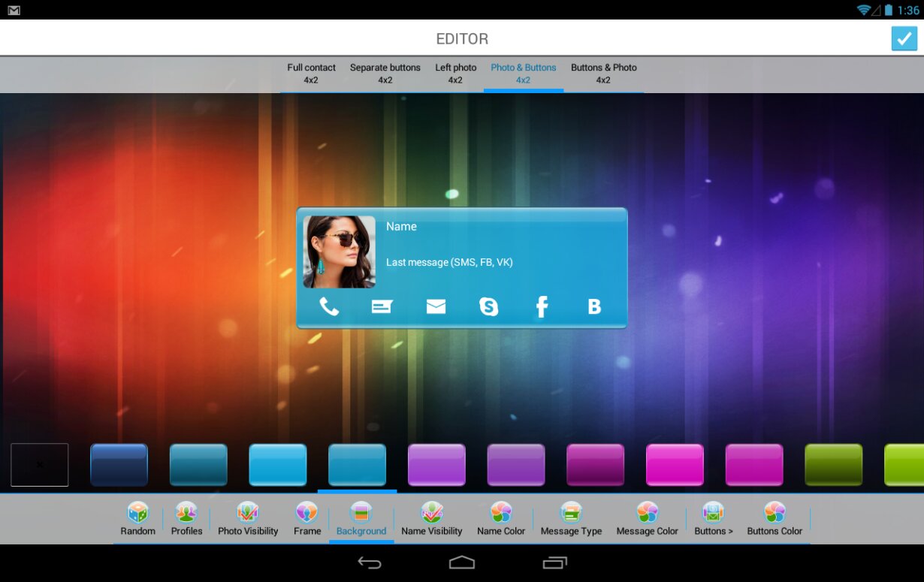The height and width of the screenshot is (582, 924).
Task: Tap the email envelope icon in widget
Action: pos(436,306)
